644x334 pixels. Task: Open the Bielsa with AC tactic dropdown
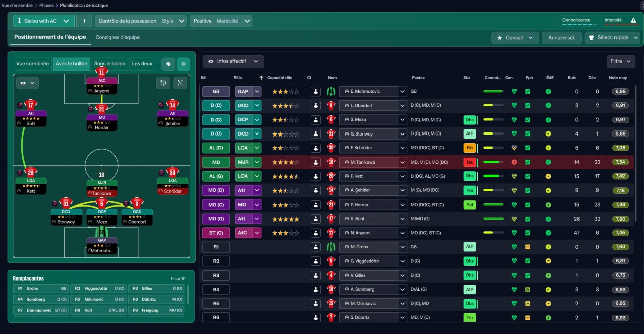coord(44,21)
